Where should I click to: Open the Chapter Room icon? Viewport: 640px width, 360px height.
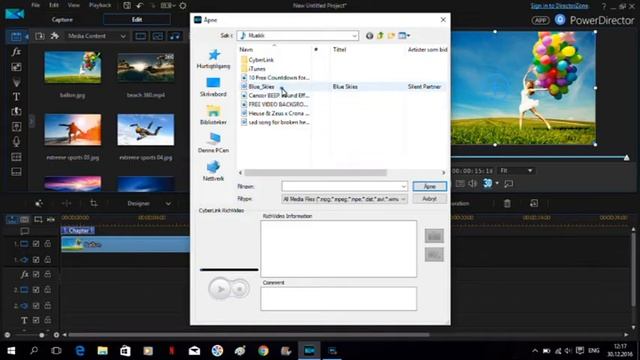click(16, 157)
